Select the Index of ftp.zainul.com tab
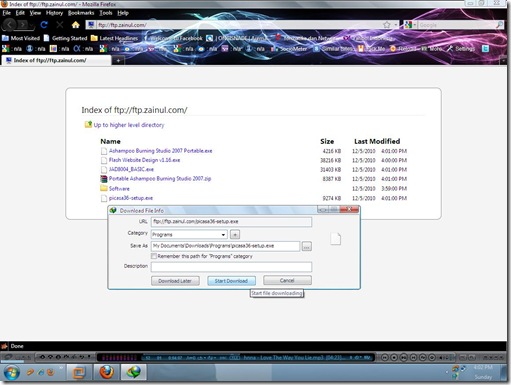Viewport: 511px width, 385px height. (56, 60)
